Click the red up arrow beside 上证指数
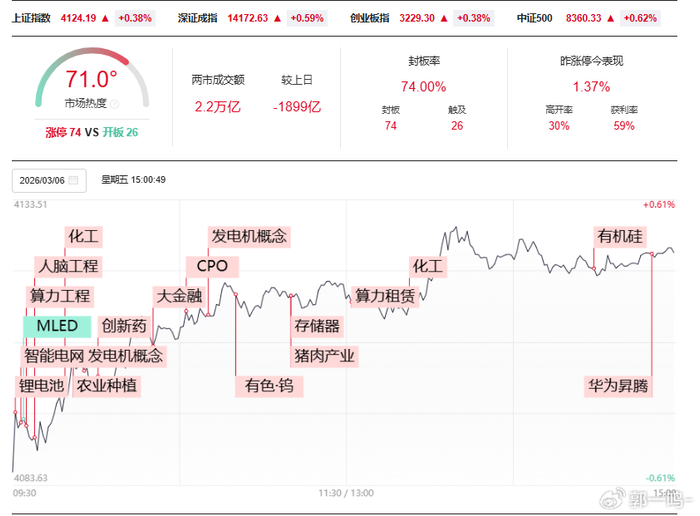700x516 pixels. pyautogui.click(x=105, y=18)
